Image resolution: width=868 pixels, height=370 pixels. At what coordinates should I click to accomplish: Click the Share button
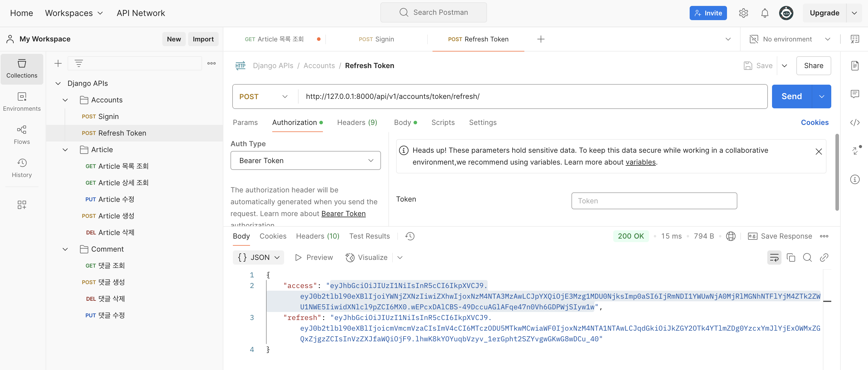tap(813, 65)
